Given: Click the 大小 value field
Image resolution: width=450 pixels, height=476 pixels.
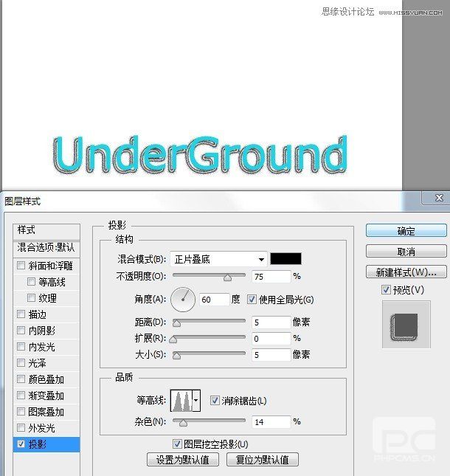Looking at the screenshot, I should click(x=271, y=355).
